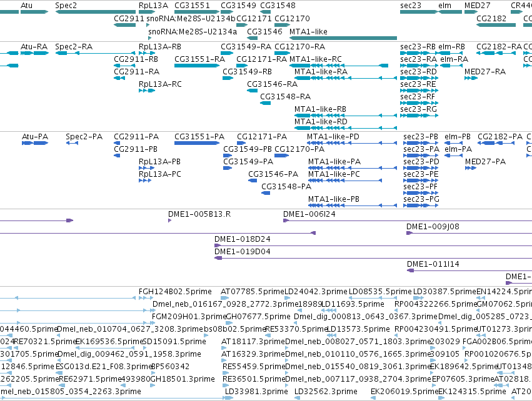Select the elm gene label
Screen dimensions: 532x401
click(445, 6)
